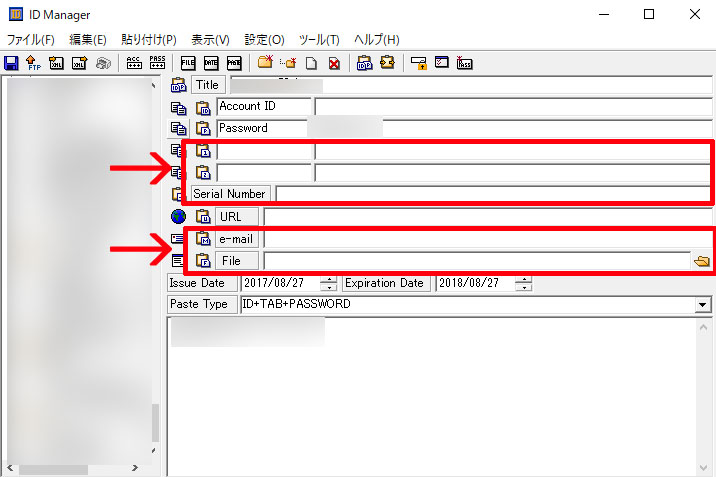
Task: Click the URL input field
Action: (x=487, y=216)
